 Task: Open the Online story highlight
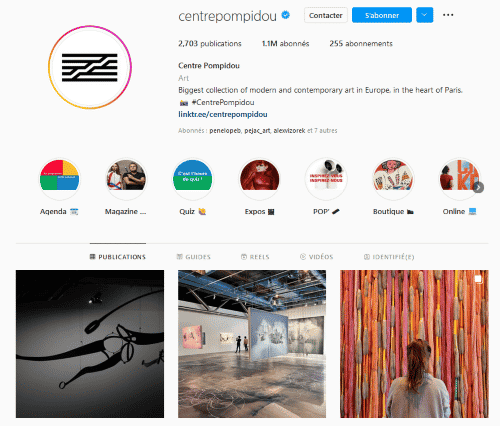(x=459, y=179)
